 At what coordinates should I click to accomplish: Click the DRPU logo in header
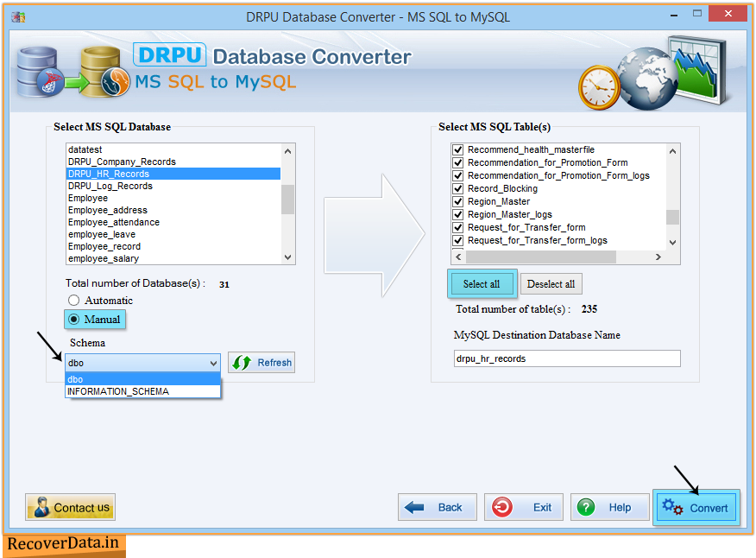(170, 54)
